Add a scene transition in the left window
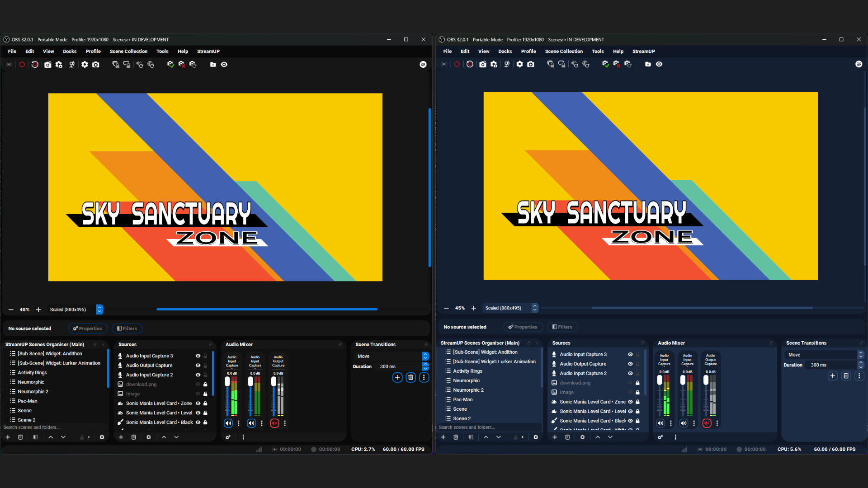The height and width of the screenshot is (488, 868). coord(397,377)
